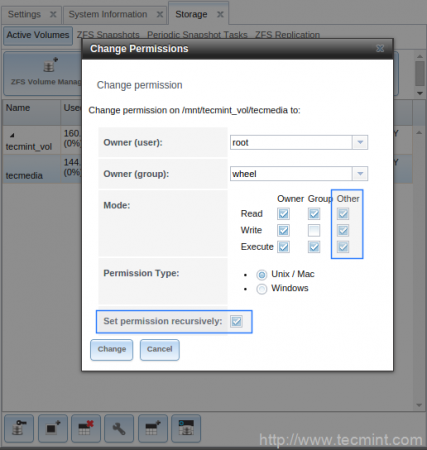
Task: Close the Change Permissions dialog
Action: coord(380,49)
